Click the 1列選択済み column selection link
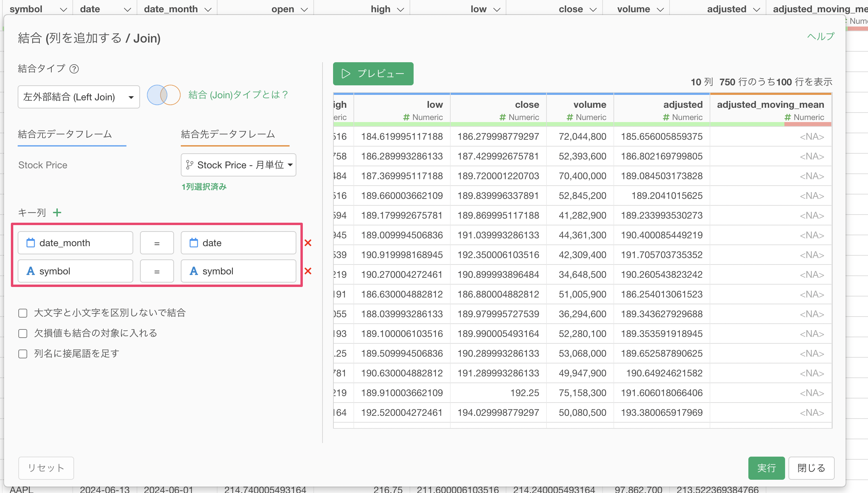The image size is (868, 493). point(204,187)
